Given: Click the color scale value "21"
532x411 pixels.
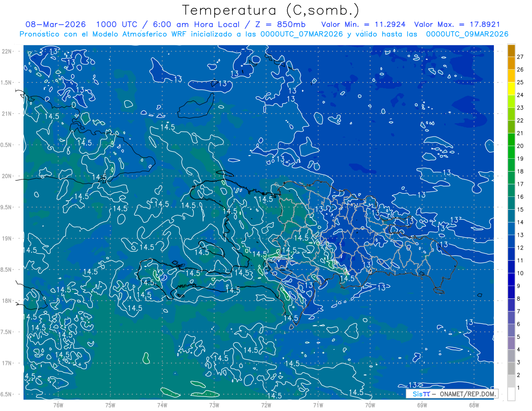Looking at the screenshot, I should click(x=520, y=133).
